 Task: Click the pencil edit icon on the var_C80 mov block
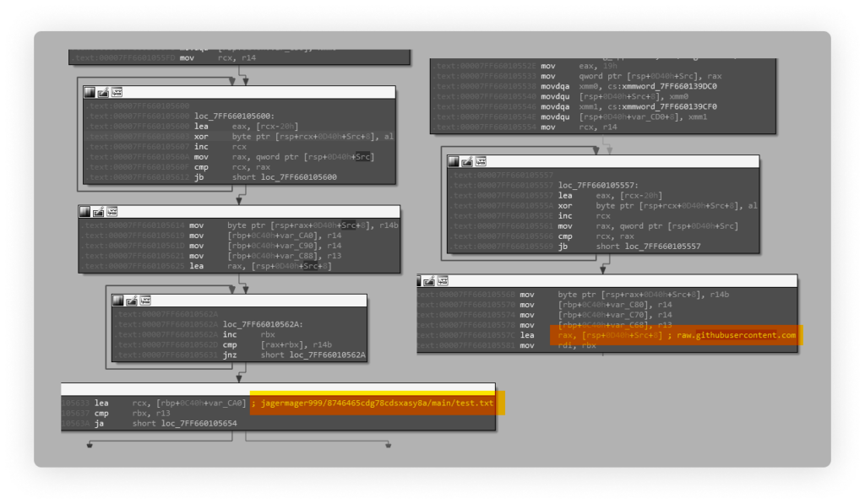[429, 281]
